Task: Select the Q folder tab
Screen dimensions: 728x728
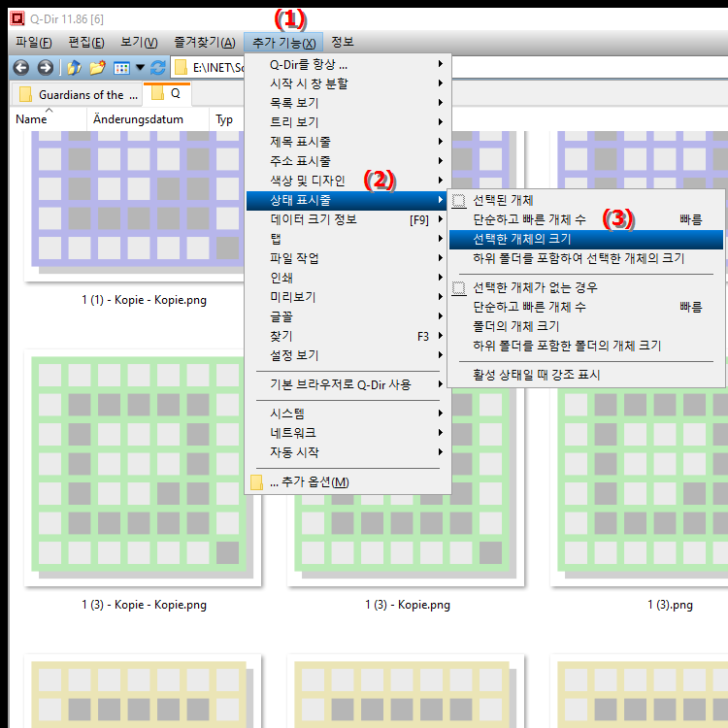Action: coord(167,94)
